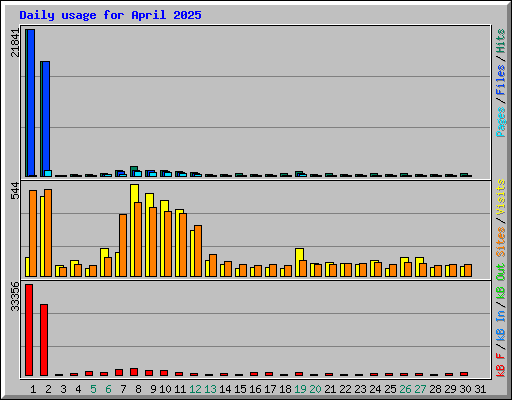Select the day 1 red kB bar

(29, 330)
